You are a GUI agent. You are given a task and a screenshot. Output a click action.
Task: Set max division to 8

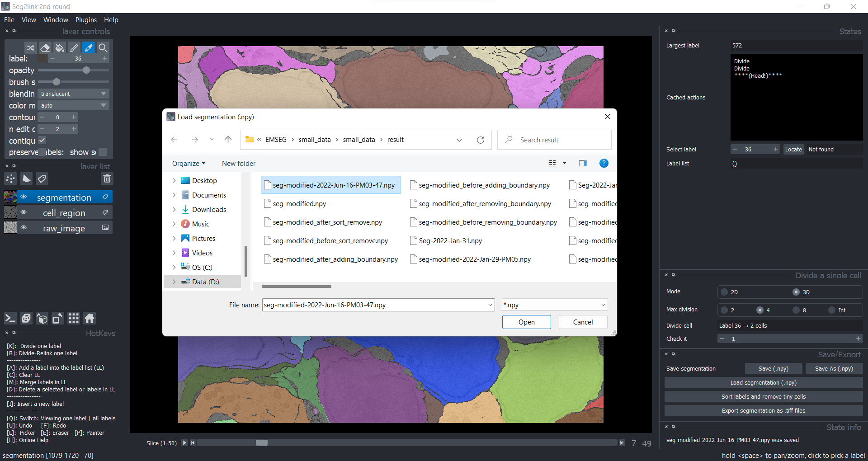click(x=796, y=310)
